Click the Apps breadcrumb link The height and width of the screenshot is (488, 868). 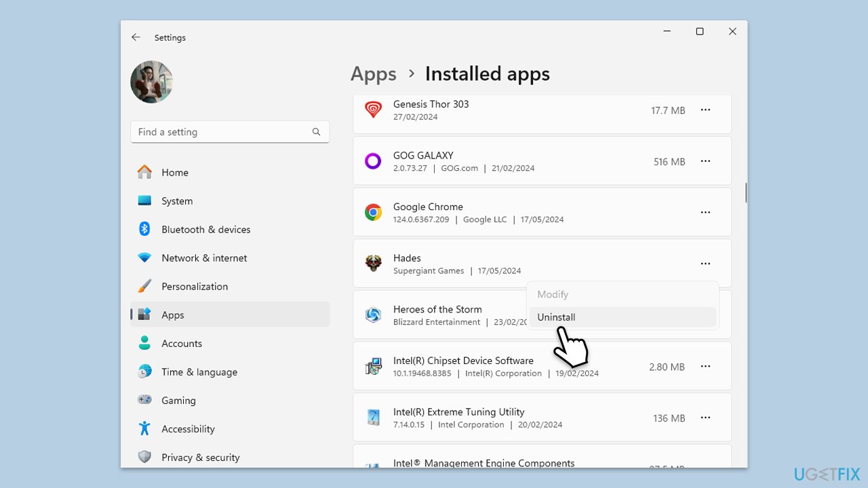pos(373,74)
